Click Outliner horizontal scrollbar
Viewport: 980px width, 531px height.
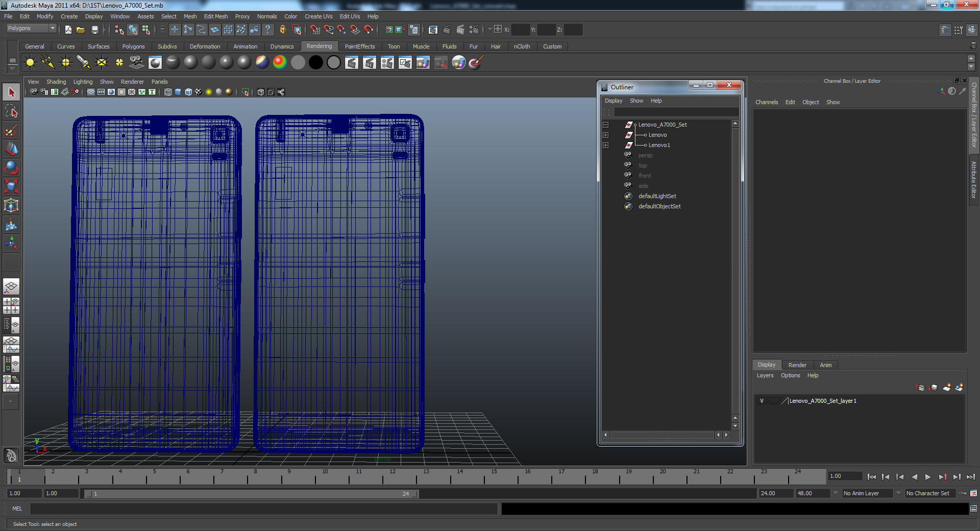click(x=662, y=435)
